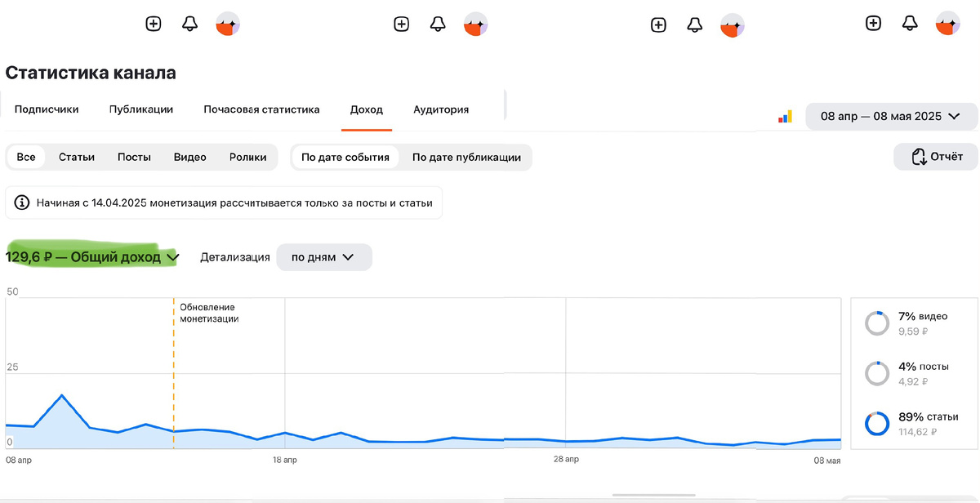Click the 9,59 ₽ video income value

[913, 332]
